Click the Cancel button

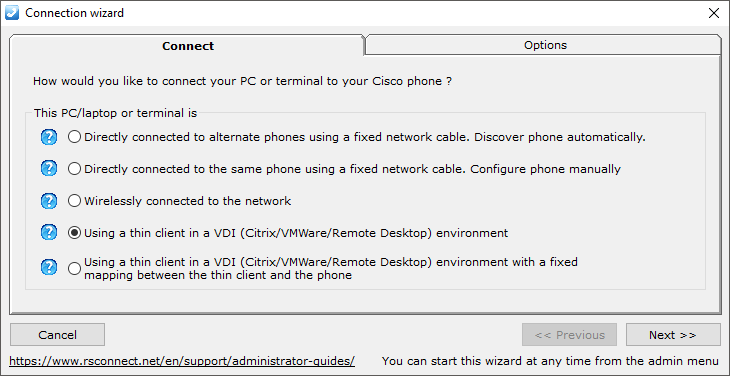click(57, 335)
